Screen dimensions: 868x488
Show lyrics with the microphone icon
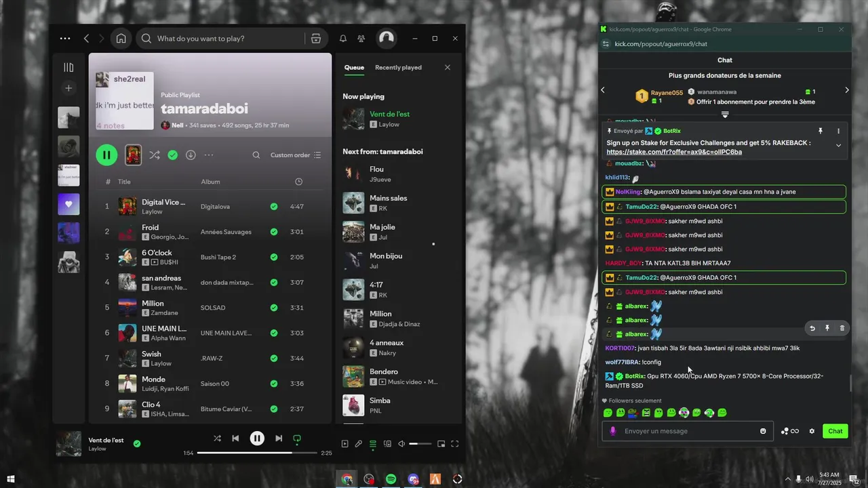[x=359, y=444]
